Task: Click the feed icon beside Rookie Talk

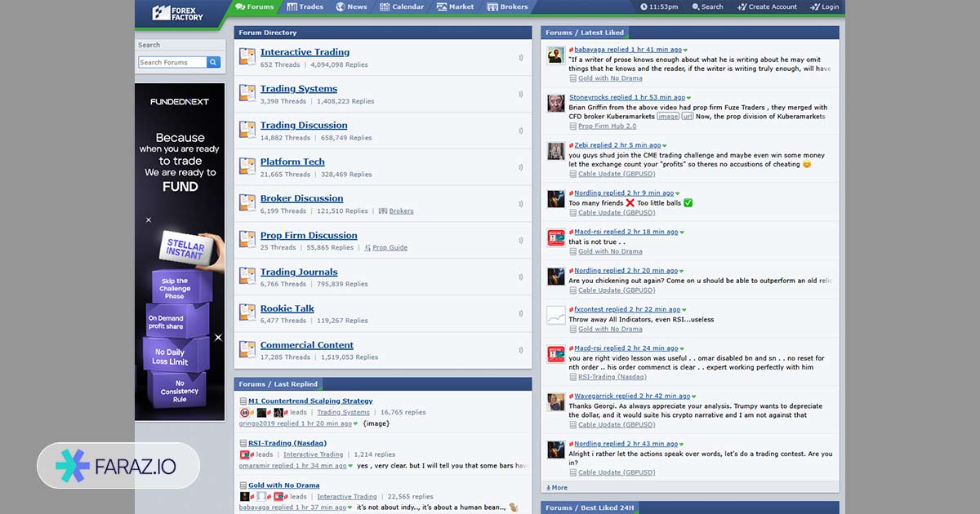Action: point(520,313)
